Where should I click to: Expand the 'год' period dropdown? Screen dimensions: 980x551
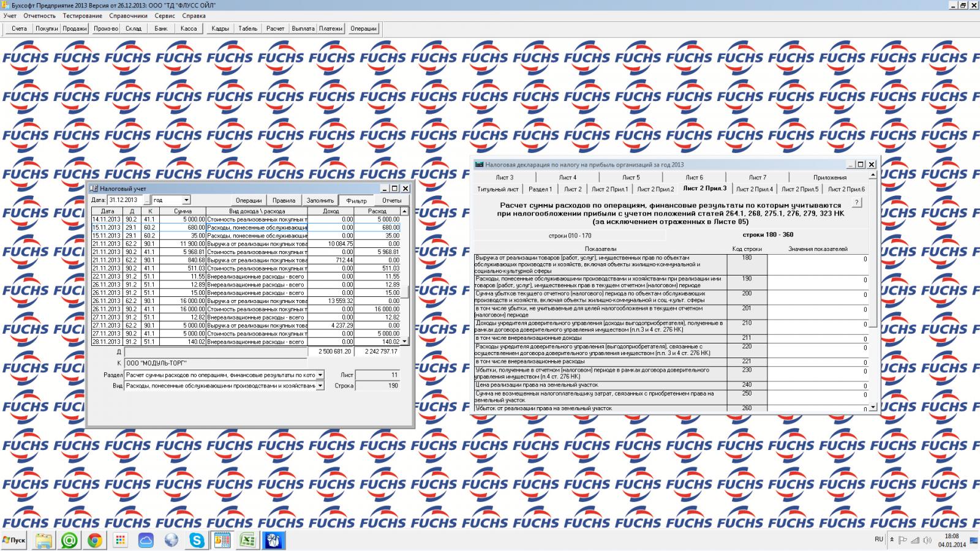[186, 200]
